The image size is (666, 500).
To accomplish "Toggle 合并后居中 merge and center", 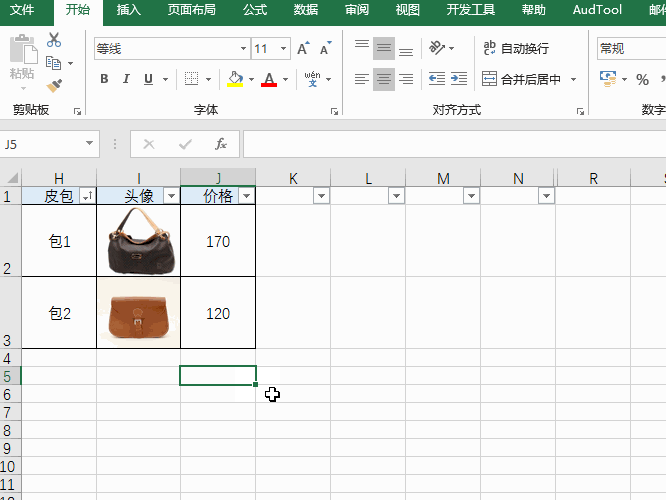I will click(522, 79).
